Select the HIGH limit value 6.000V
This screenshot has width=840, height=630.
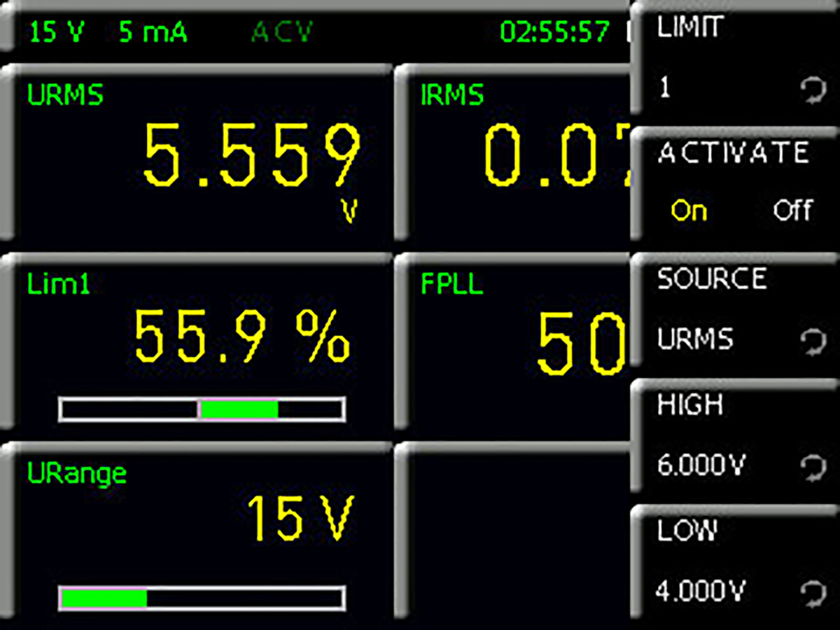701,465
